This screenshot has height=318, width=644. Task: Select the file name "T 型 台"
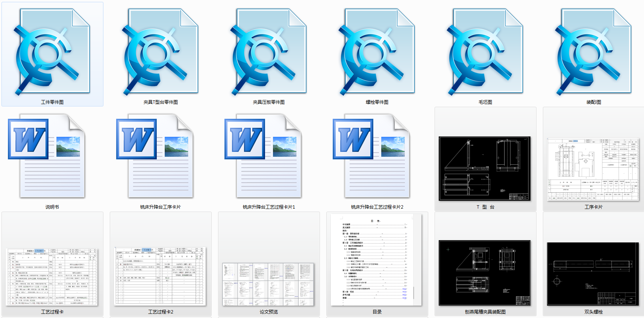[x=485, y=207]
